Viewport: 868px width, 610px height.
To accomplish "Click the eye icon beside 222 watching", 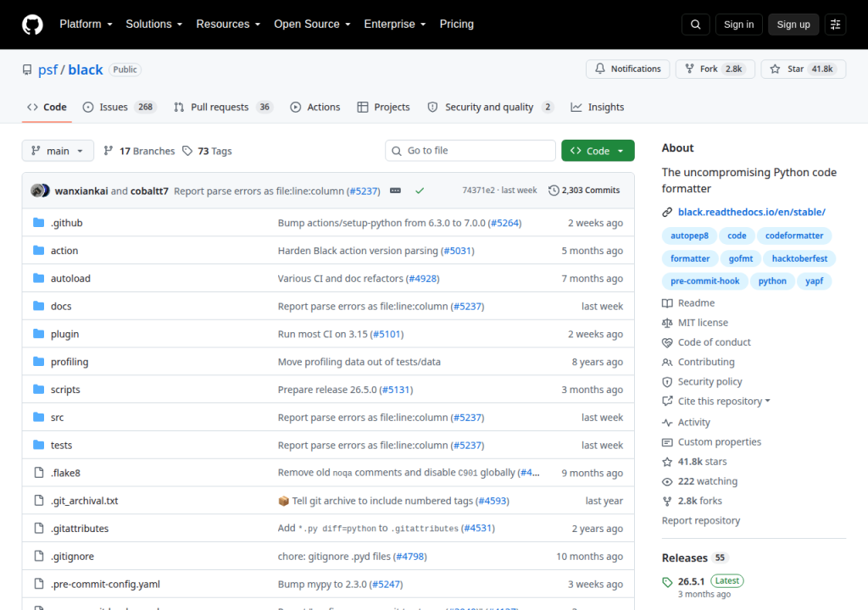I will point(667,481).
